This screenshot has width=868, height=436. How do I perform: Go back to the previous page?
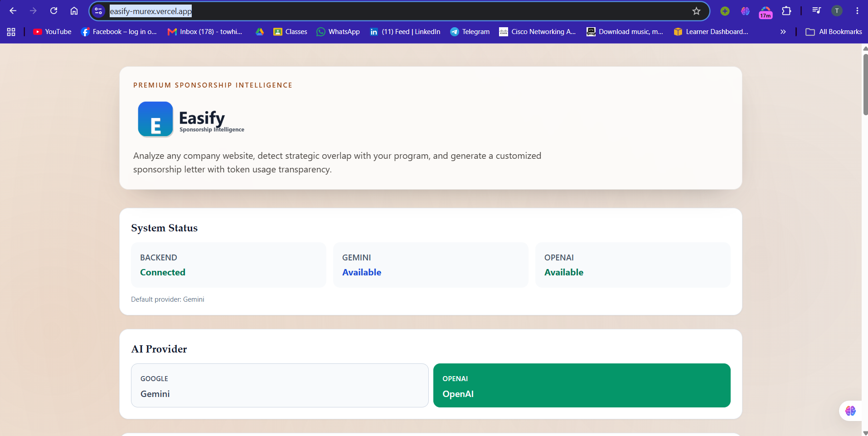(x=13, y=11)
